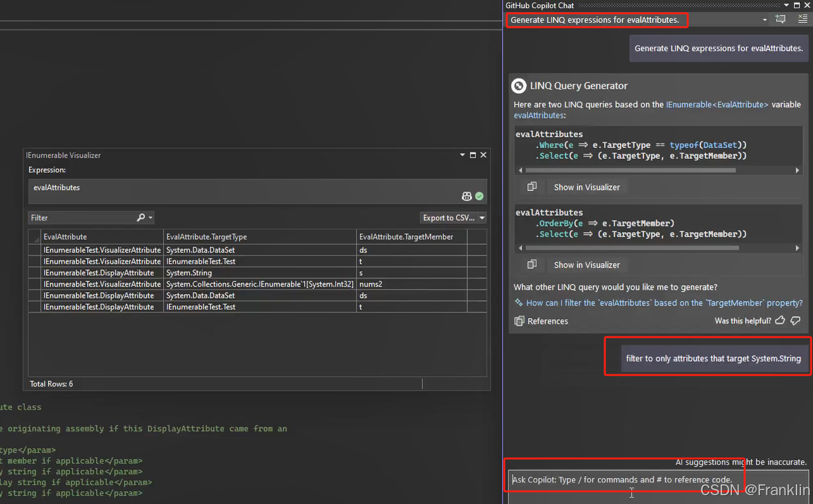Click right scroll arrow of OrderBy code block
This screenshot has width=813, height=504.
pos(797,248)
